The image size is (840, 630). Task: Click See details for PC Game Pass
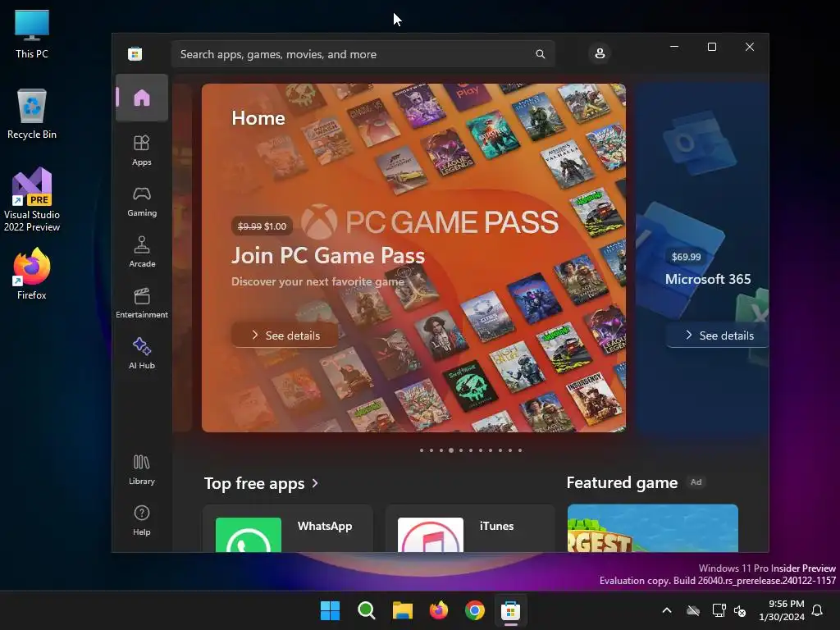pyautogui.click(x=285, y=336)
